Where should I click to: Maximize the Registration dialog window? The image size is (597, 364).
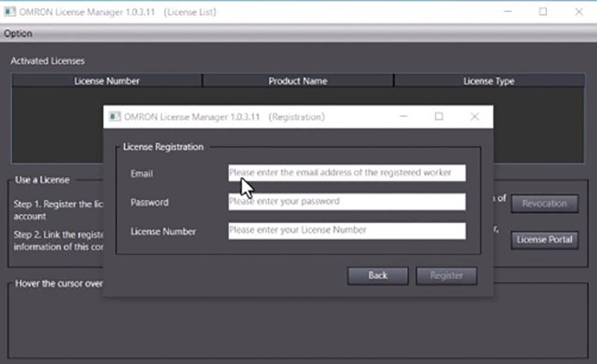pyautogui.click(x=439, y=117)
